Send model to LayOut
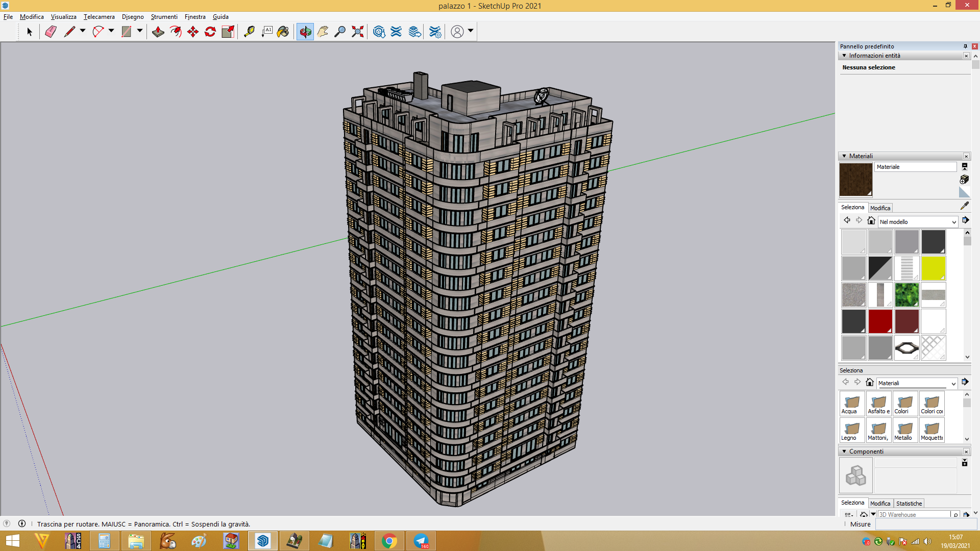 point(415,32)
